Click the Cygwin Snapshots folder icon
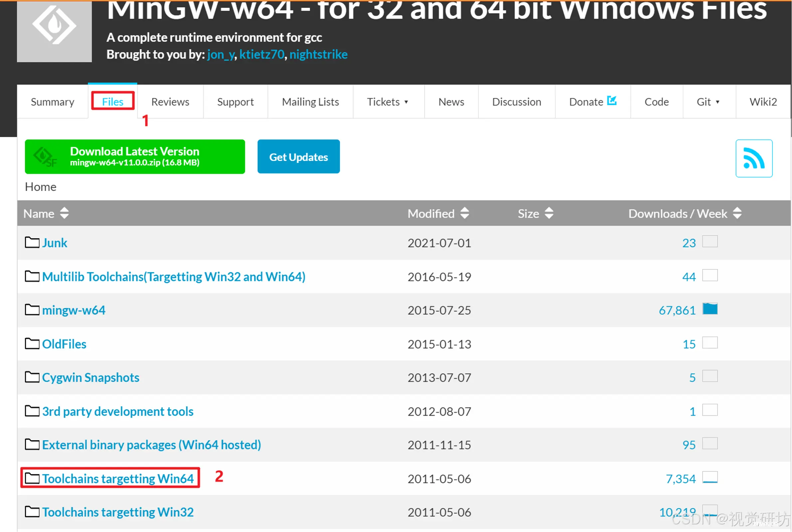Image resolution: width=792 pixels, height=532 pixels. [x=32, y=377]
